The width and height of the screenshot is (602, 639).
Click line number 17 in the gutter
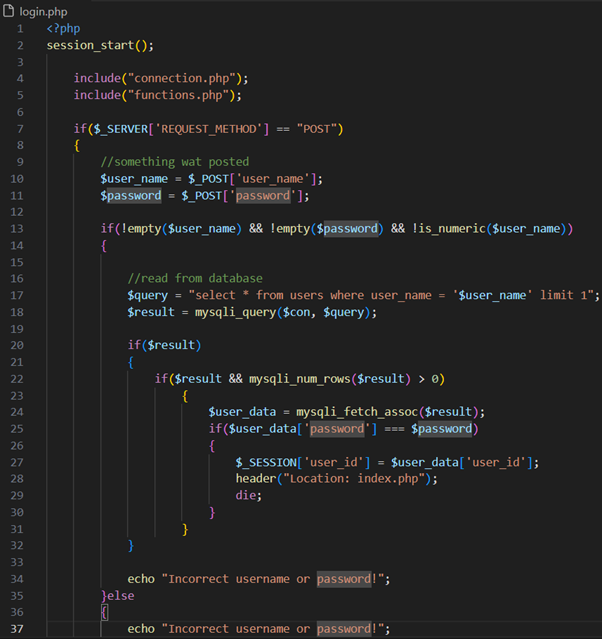(x=17, y=295)
